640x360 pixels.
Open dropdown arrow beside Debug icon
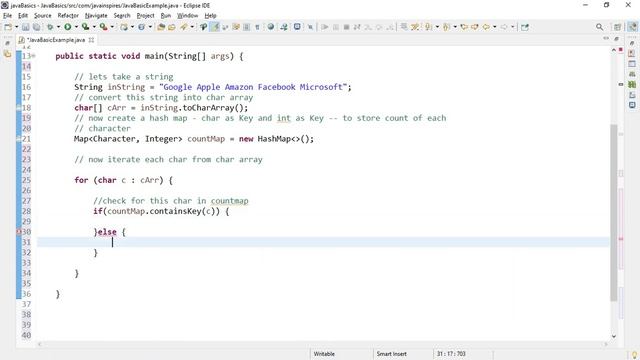pos(58,27)
